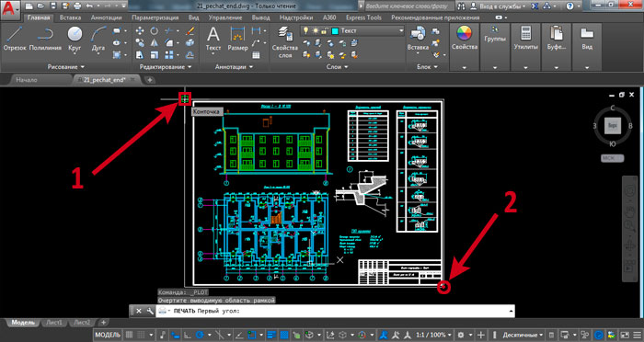Toggle lineweight display in status bar
The height and width of the screenshot is (342, 644).
coord(271,335)
